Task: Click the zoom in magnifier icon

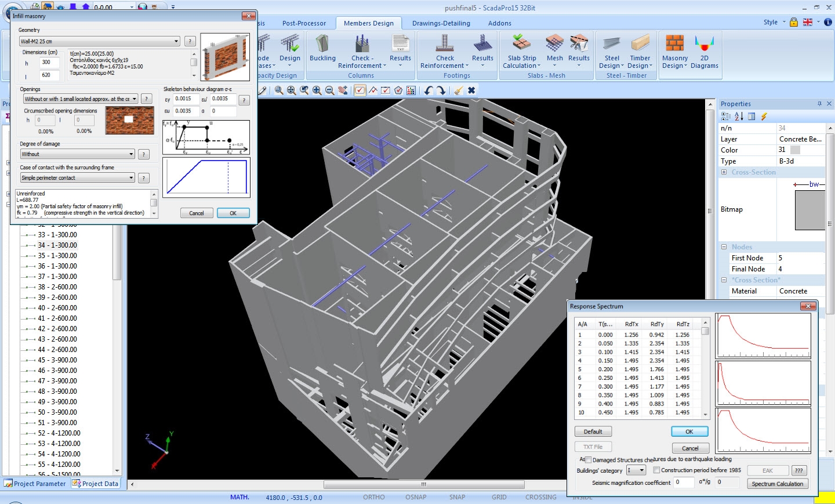Action: click(317, 90)
